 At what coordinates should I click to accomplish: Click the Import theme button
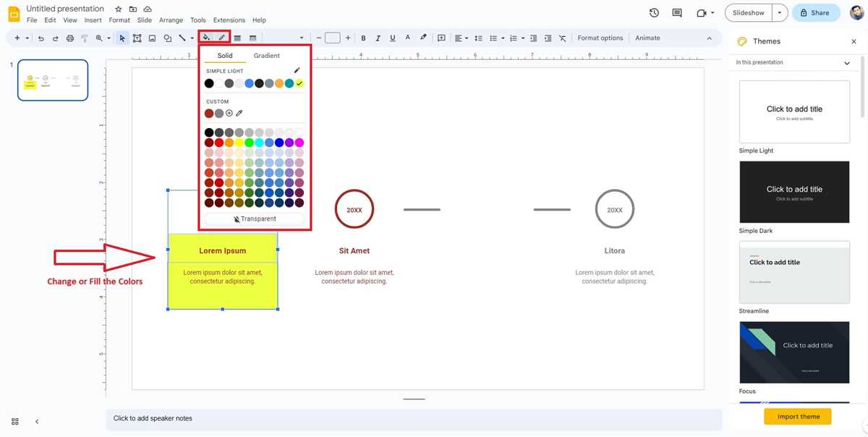[x=798, y=417]
